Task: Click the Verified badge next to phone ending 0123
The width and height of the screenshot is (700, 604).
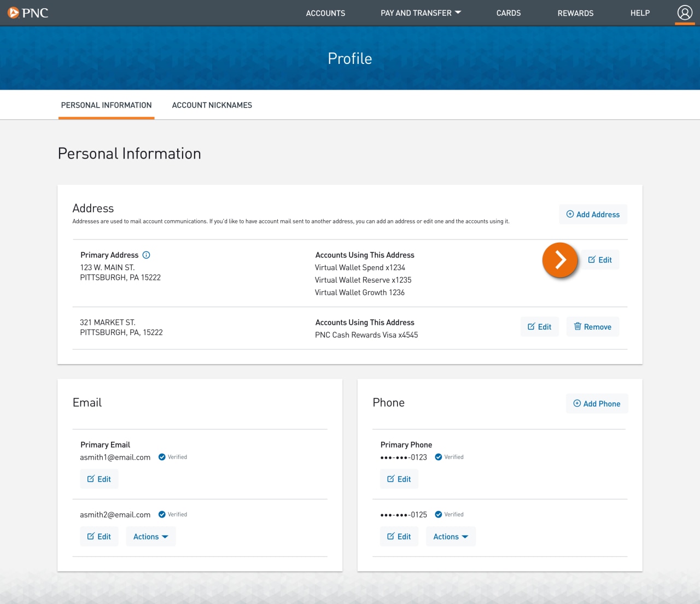Action: 438,456
